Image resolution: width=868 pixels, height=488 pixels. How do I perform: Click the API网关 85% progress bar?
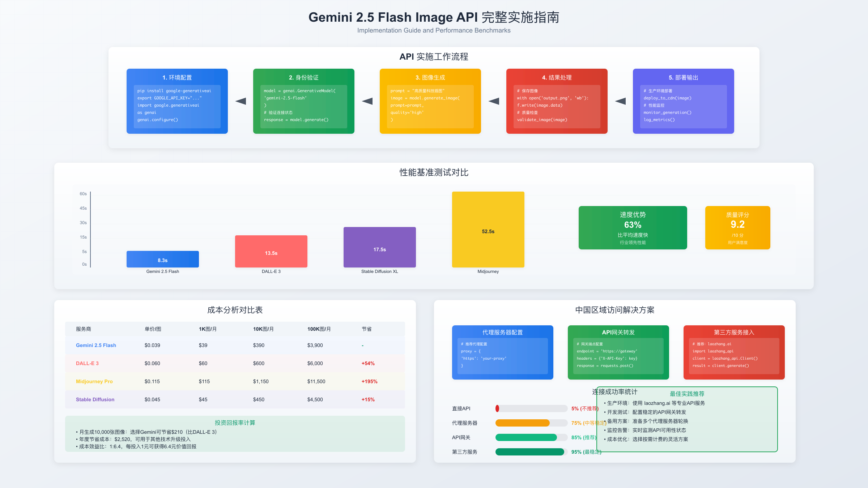532,437
